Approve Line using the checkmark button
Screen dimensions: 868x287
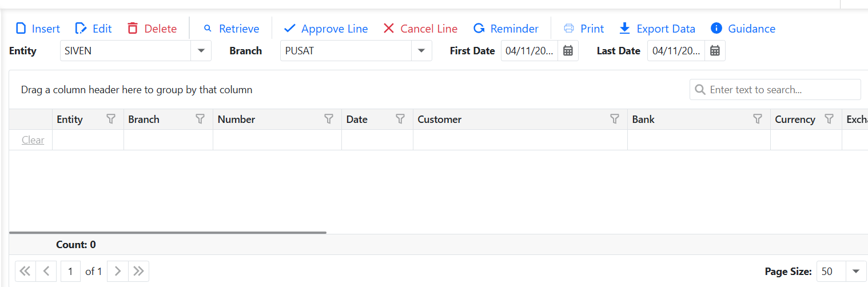point(326,29)
